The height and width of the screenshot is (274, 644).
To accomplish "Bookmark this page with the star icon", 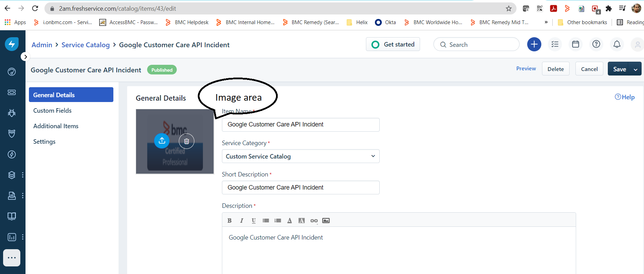I will point(509,9).
